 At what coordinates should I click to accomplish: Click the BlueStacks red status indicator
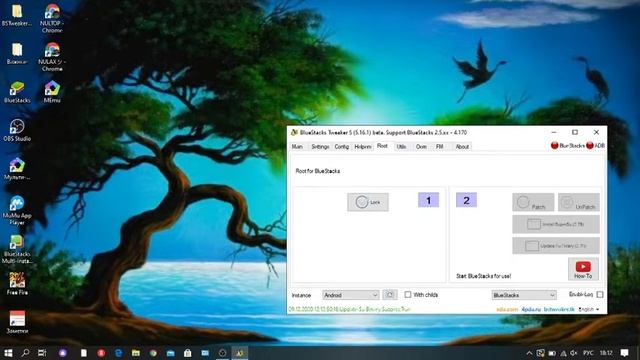pyautogui.click(x=555, y=145)
